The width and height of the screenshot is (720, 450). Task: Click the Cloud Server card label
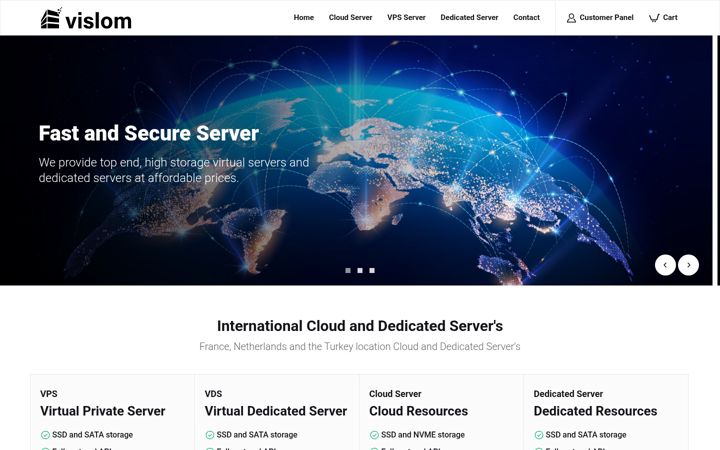click(395, 394)
